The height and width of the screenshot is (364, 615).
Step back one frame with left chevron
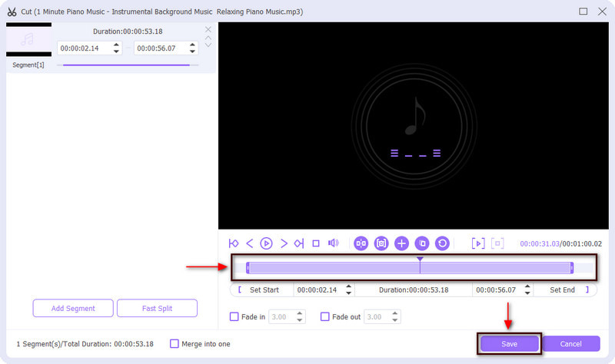coord(249,243)
